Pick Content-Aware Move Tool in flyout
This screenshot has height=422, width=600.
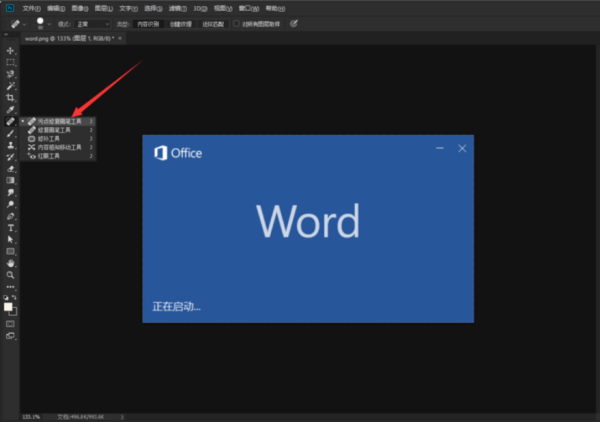click(x=57, y=147)
